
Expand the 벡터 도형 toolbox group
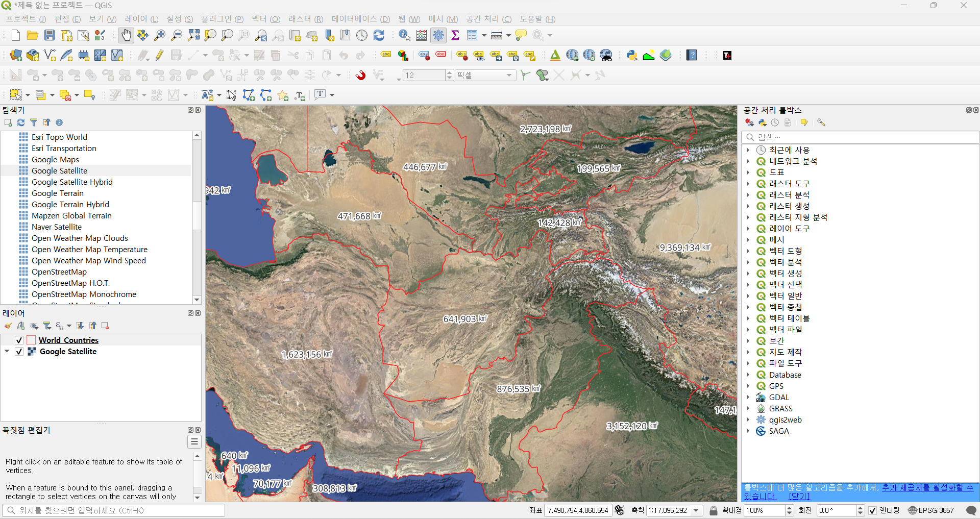click(748, 251)
